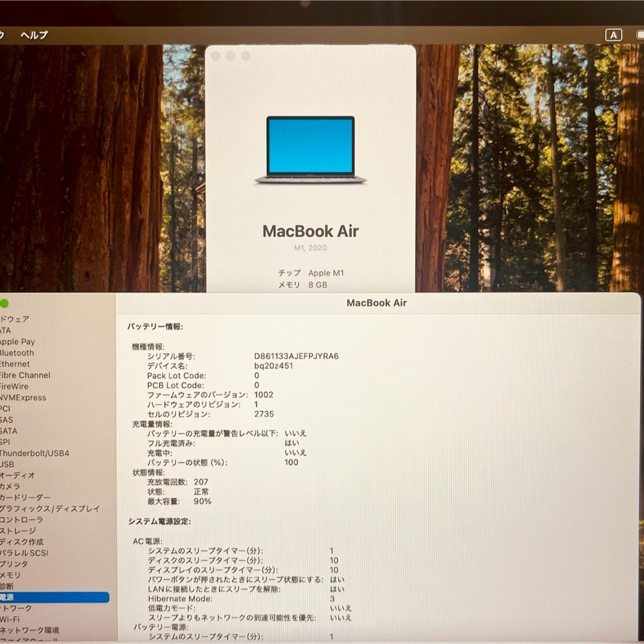Click the "A" input source icon in the menu bar
This screenshot has height=644, width=644.
tap(613, 35)
